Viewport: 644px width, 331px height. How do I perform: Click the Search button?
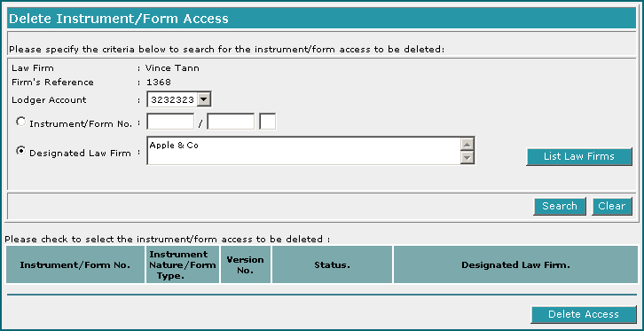click(x=560, y=206)
